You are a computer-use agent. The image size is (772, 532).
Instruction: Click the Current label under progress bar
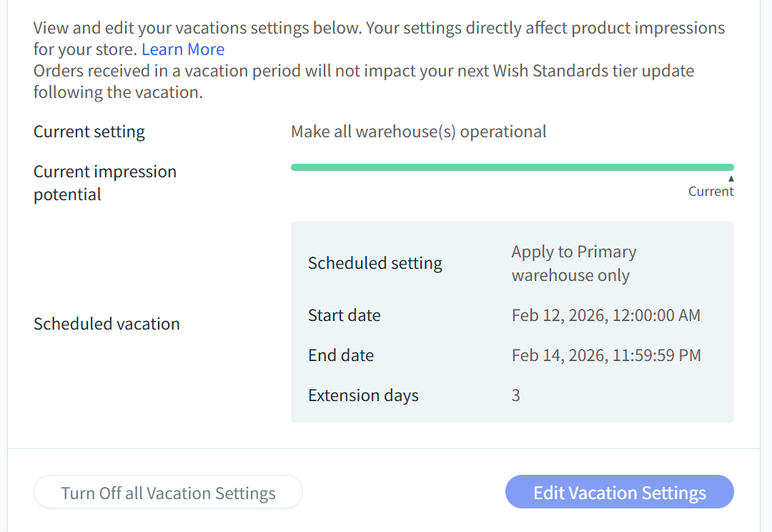point(711,192)
